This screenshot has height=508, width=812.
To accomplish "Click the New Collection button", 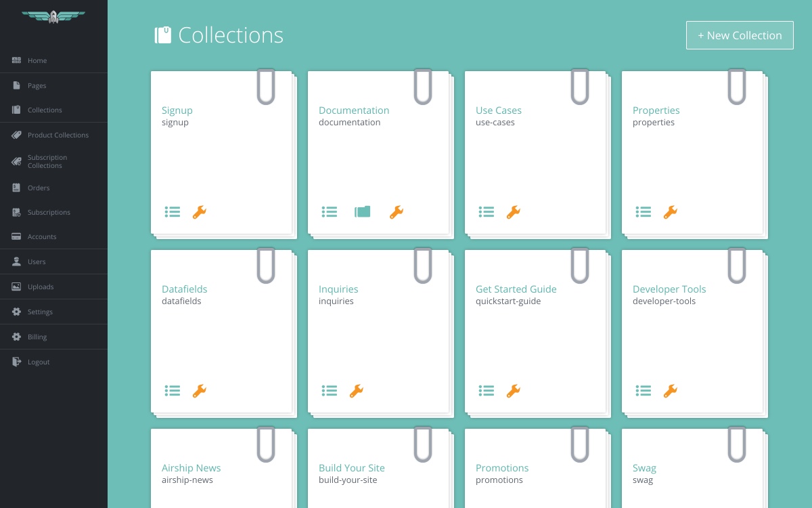I will 740,35.
